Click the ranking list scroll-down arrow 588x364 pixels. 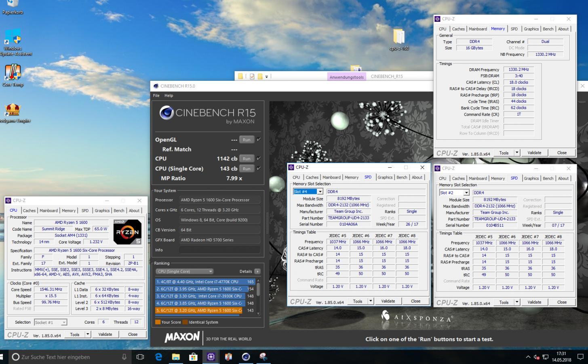(x=258, y=314)
